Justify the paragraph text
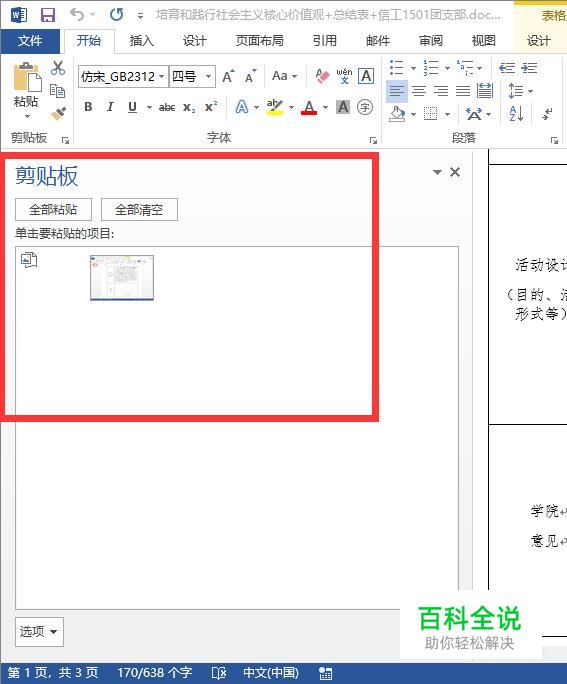 463,91
